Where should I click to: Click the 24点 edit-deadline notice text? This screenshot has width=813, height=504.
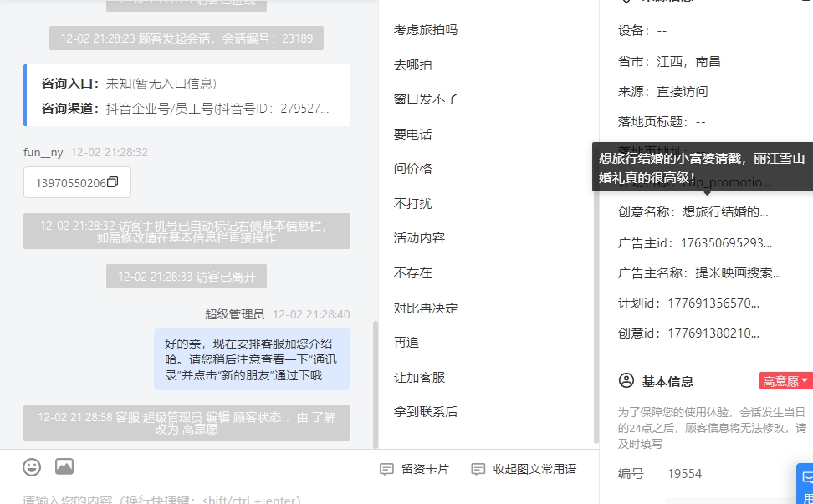point(713,428)
